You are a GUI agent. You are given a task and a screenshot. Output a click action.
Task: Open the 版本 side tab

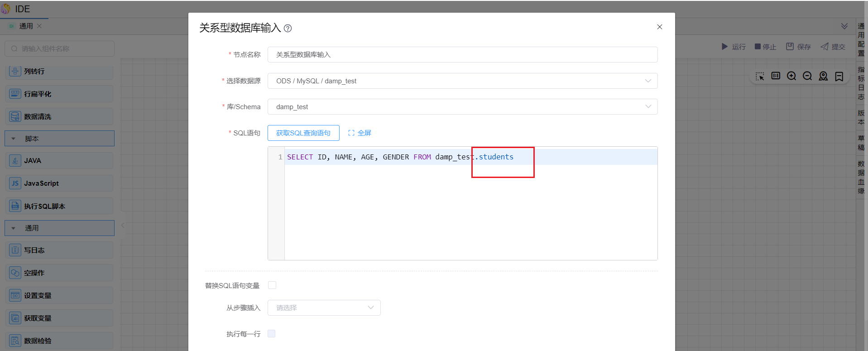(861, 117)
